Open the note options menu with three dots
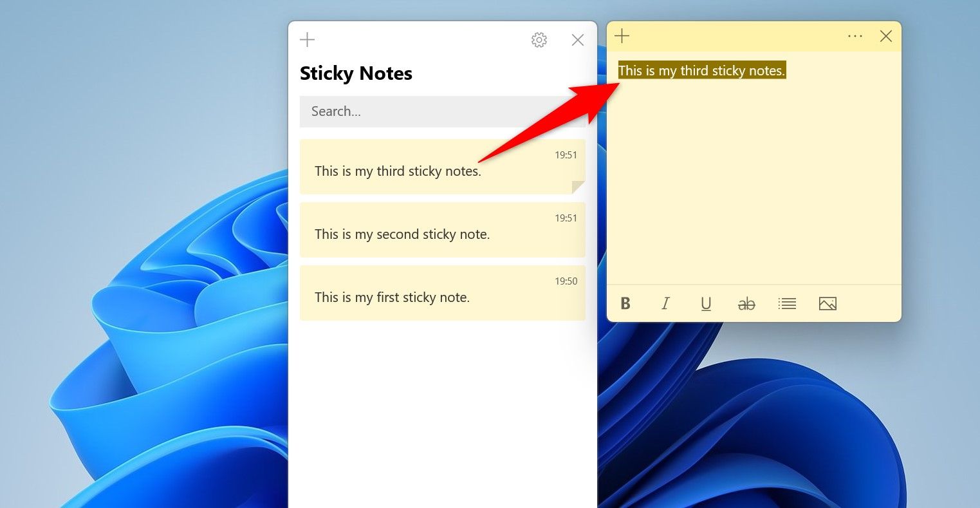The width and height of the screenshot is (980, 508). pos(855,36)
